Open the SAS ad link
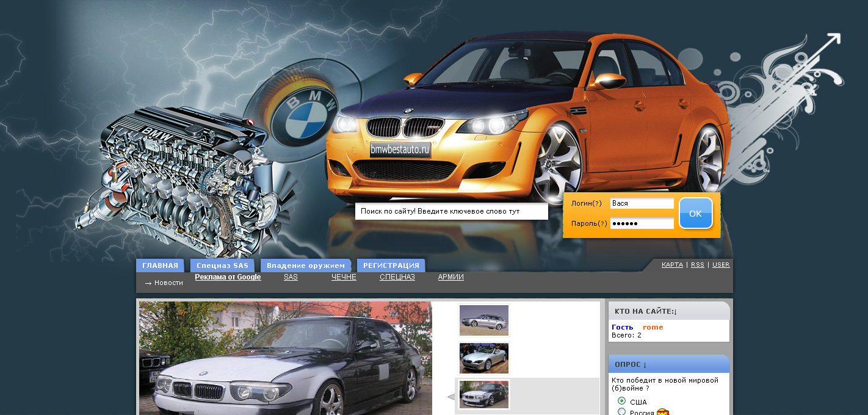 291,277
